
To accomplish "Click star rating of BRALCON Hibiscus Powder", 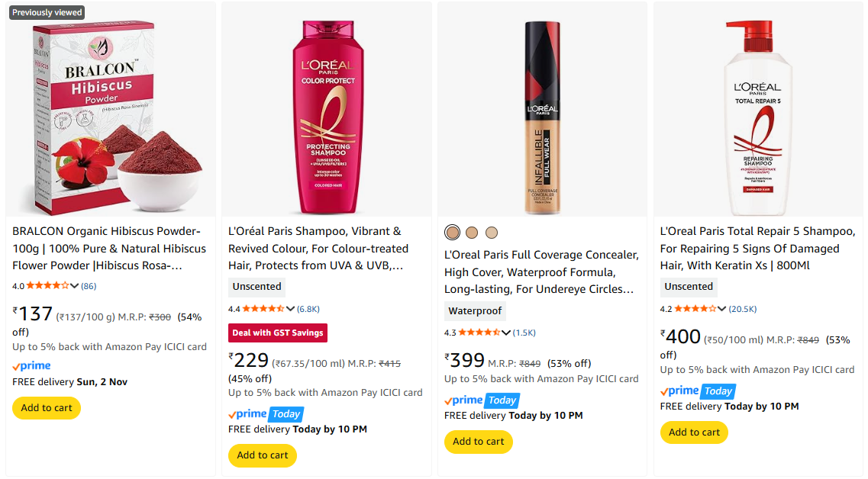I will [47, 286].
